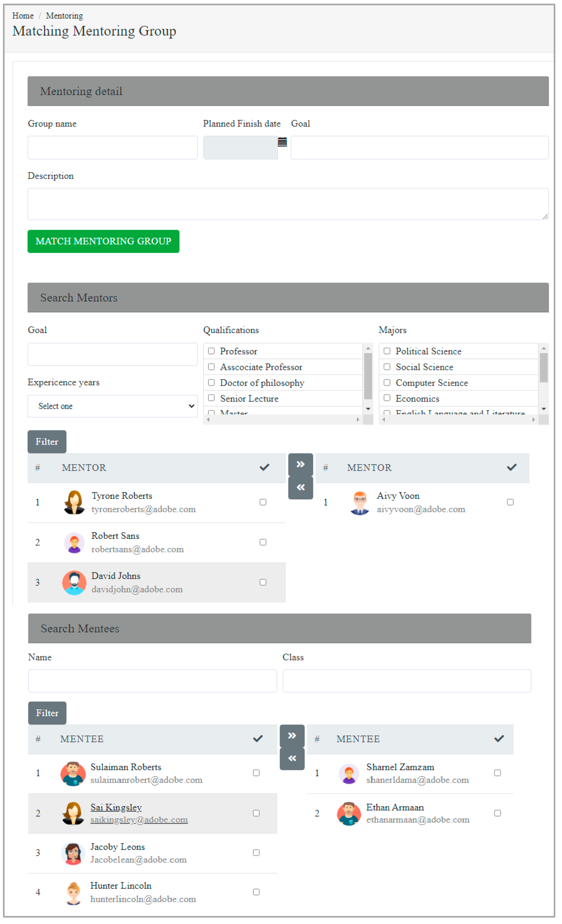The height and width of the screenshot is (924, 562).
Task: Tick the Computer Science major checkbox
Action: pyautogui.click(x=387, y=383)
